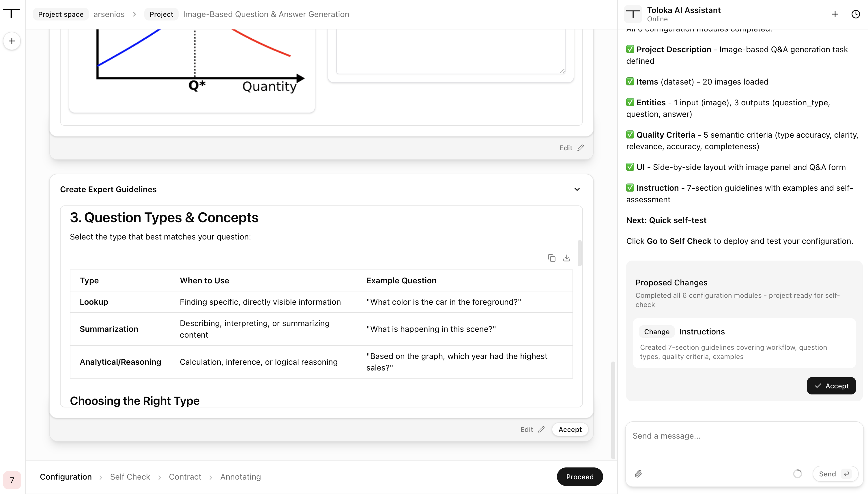Viewport: 868px width, 494px height.
Task: Click the Toloka logo in top-left corner
Action: 12,13
